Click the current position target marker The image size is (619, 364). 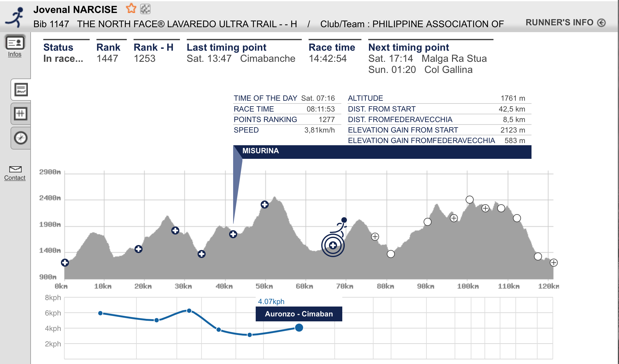point(333,245)
